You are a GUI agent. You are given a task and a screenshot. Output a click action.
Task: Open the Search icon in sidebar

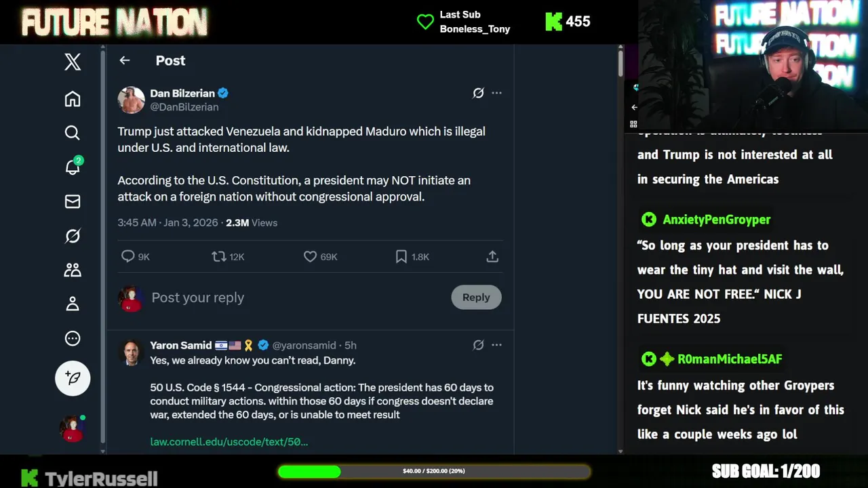(73, 133)
